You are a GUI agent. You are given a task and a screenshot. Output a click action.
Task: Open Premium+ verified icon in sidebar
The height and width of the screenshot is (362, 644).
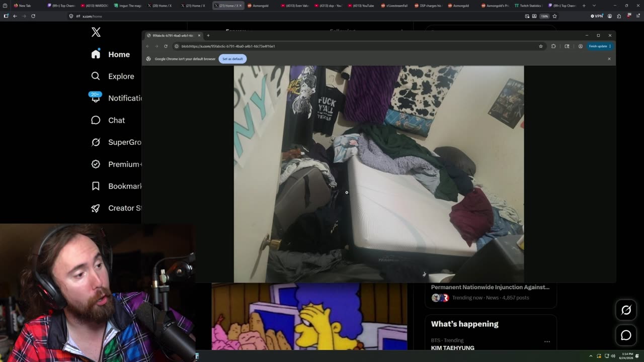pos(96,164)
